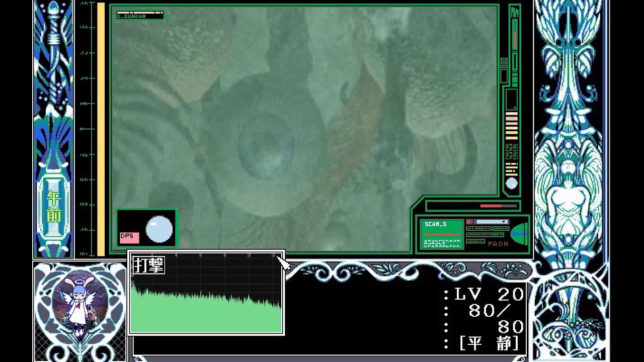The height and width of the screenshot is (362, 644).
Task: Click the blue orb next to DPS
Action: pos(159,229)
